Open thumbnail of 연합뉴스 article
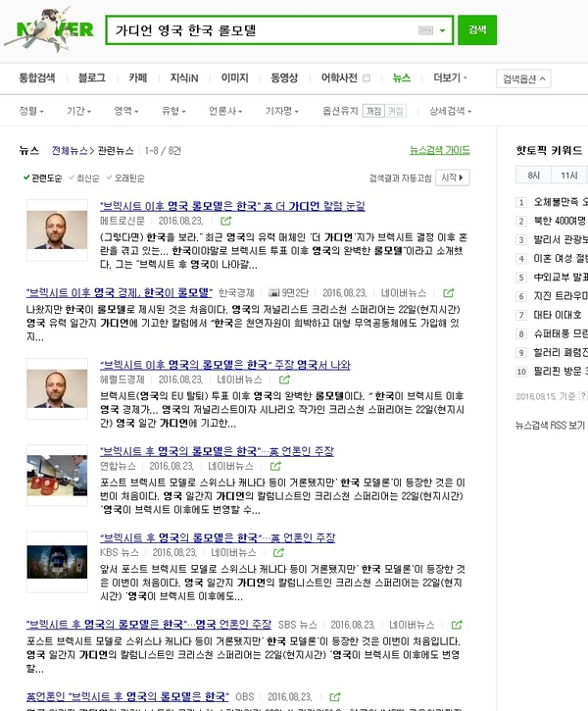 [x=57, y=476]
